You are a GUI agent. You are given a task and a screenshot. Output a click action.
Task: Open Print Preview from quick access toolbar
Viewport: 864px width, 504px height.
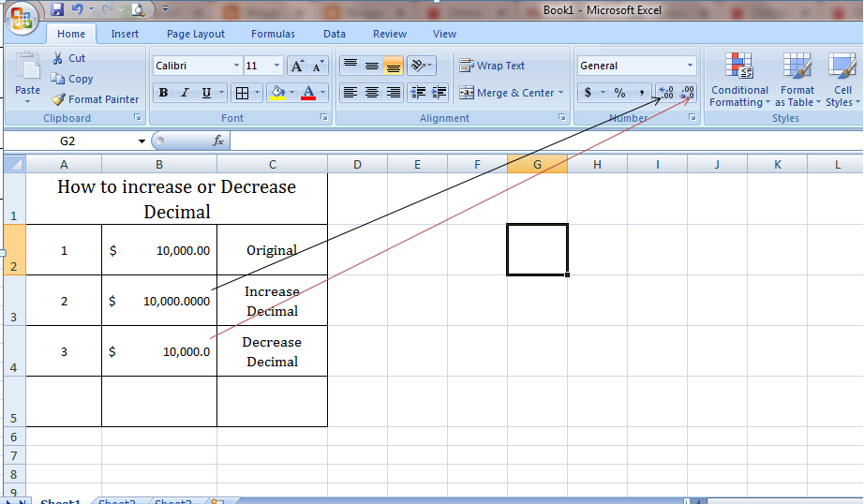138,9
